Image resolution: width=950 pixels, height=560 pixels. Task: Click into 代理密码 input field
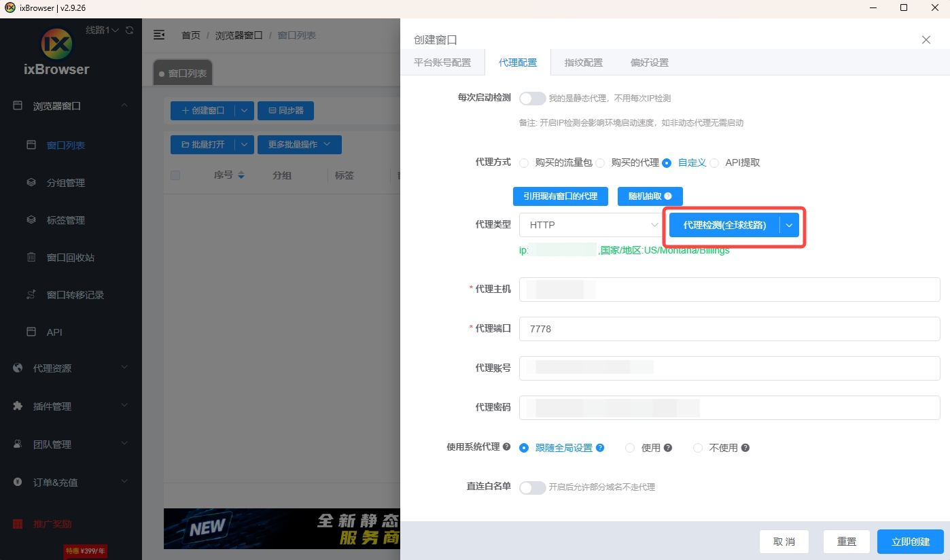click(730, 408)
